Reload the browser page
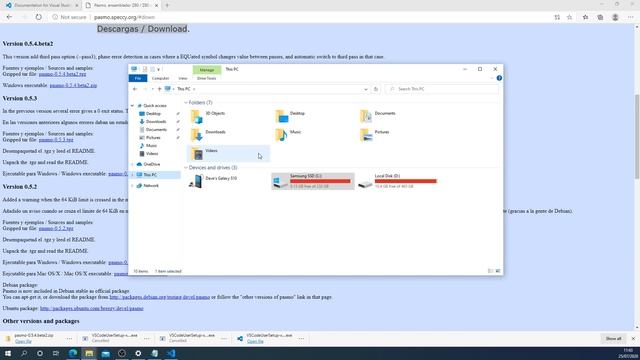This screenshot has height=360, width=640. click(39, 17)
